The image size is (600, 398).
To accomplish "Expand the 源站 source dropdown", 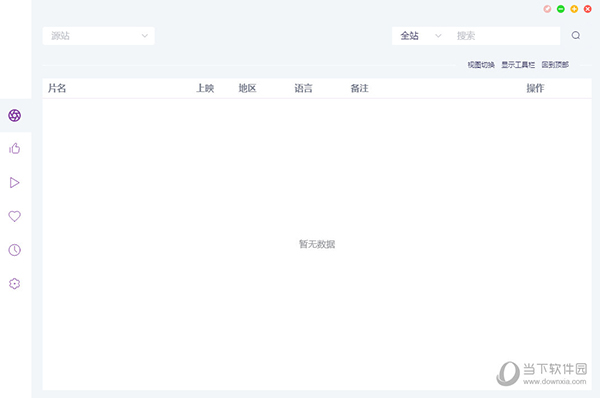I will pos(99,36).
